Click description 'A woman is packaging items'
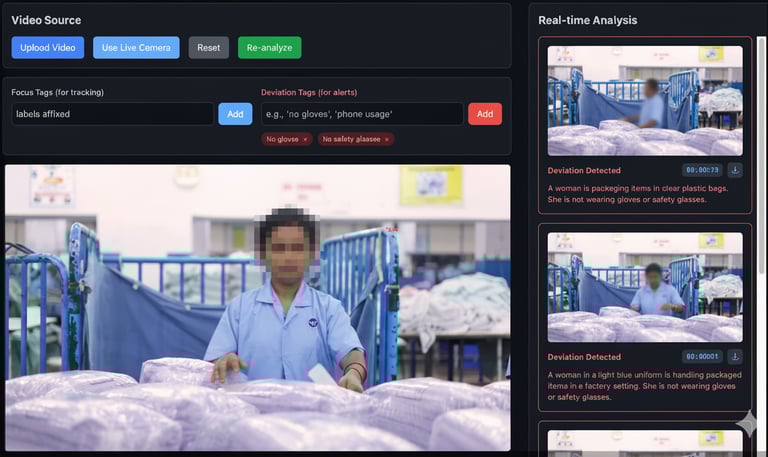The image size is (768, 457). [638, 194]
